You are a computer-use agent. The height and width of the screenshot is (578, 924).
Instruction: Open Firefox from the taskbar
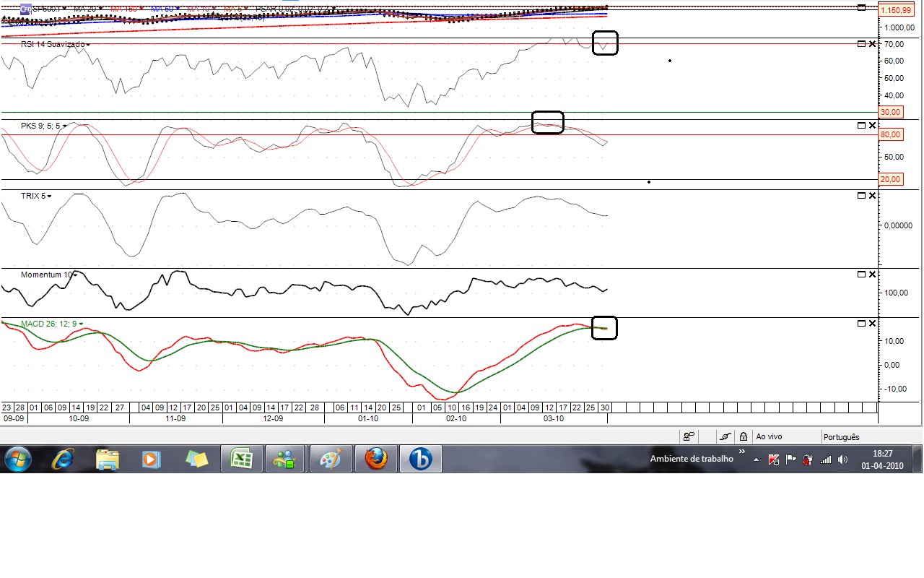point(376,459)
